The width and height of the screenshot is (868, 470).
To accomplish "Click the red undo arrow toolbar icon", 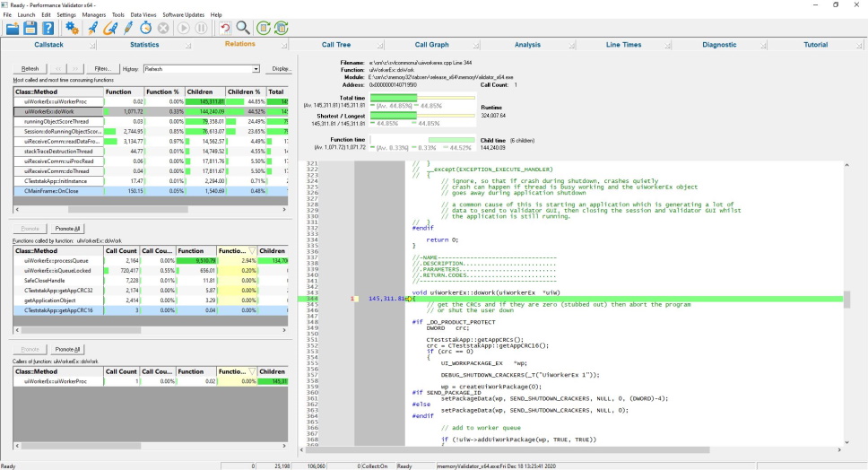I will point(225,28).
